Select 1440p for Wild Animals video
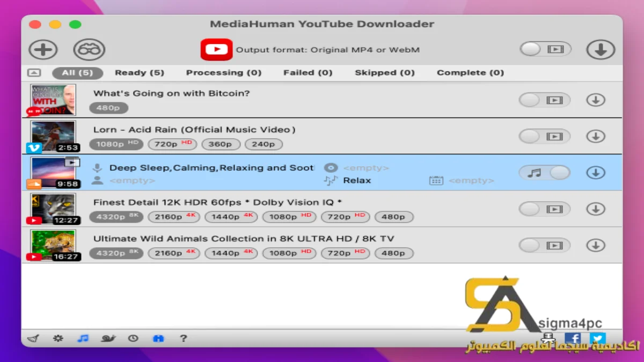This screenshot has height=362, width=644. [x=232, y=253]
